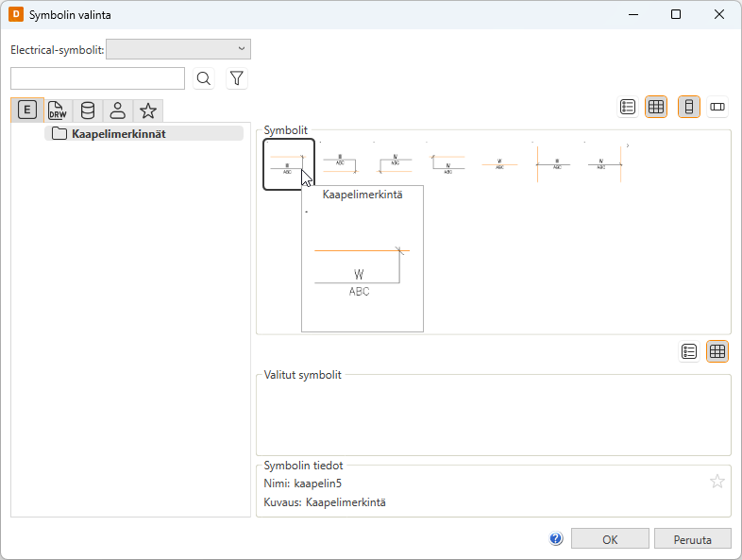Open the blue help question icon

point(556,539)
